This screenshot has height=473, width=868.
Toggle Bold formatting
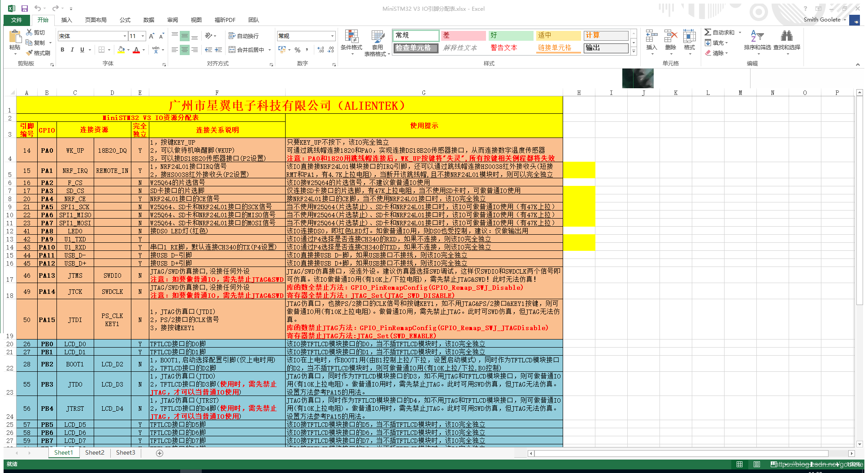[x=62, y=50]
